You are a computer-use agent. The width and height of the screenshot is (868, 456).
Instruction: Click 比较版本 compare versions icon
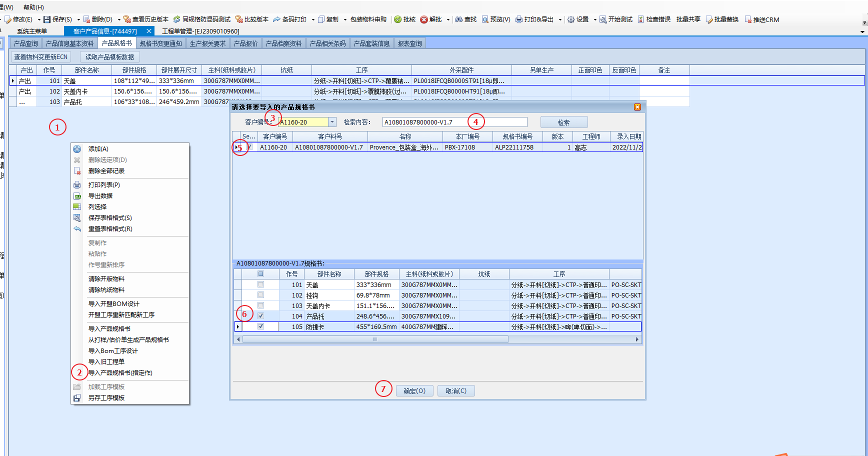pos(239,19)
